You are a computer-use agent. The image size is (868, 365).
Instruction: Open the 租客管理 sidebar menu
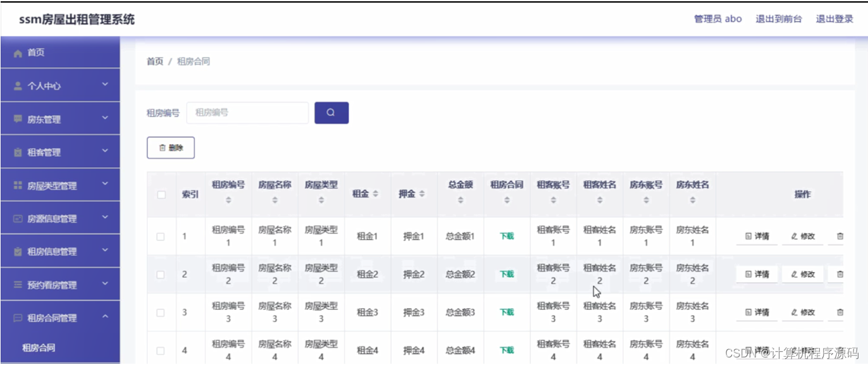(60, 152)
